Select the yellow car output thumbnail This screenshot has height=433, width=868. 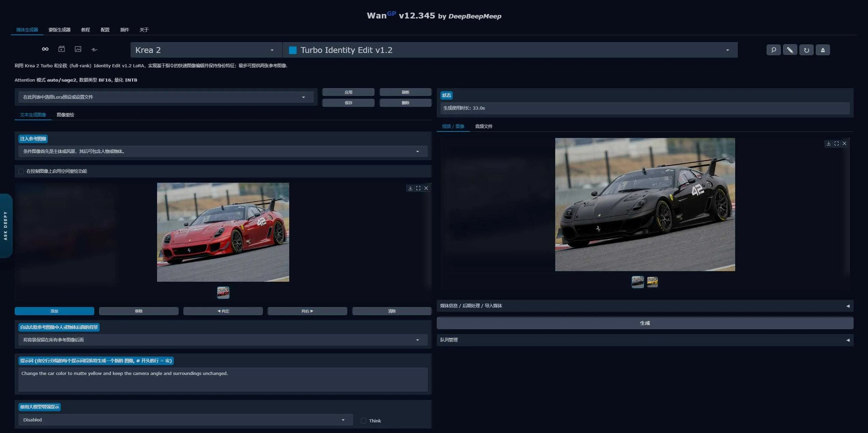point(652,282)
